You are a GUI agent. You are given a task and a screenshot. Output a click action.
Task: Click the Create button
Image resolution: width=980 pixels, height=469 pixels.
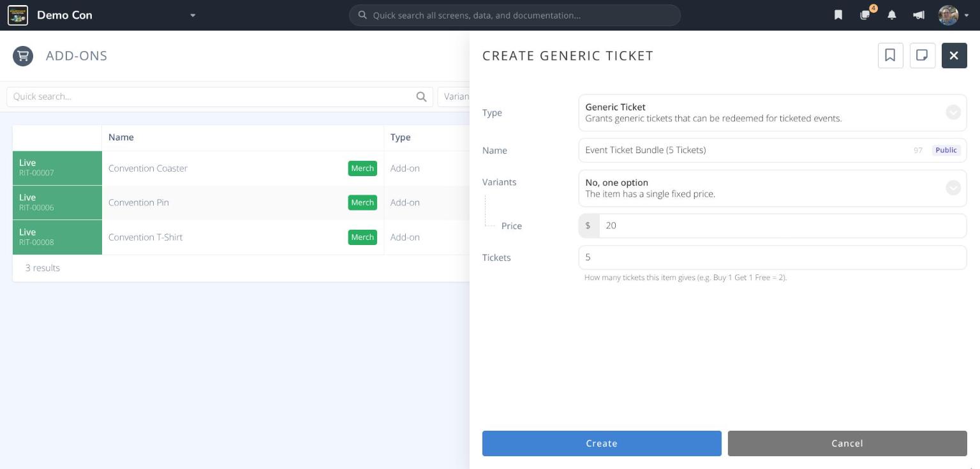[602, 443]
